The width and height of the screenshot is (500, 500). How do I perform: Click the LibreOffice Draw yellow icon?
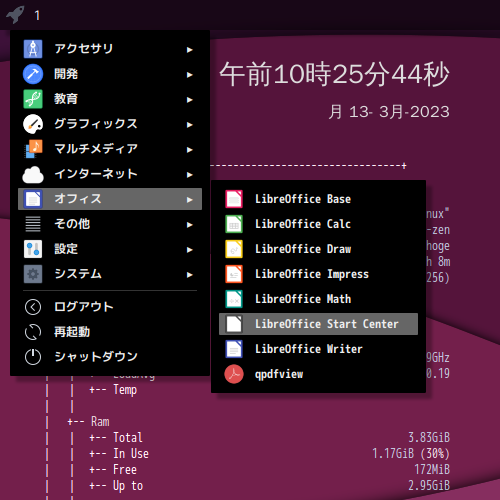pyautogui.click(x=234, y=249)
